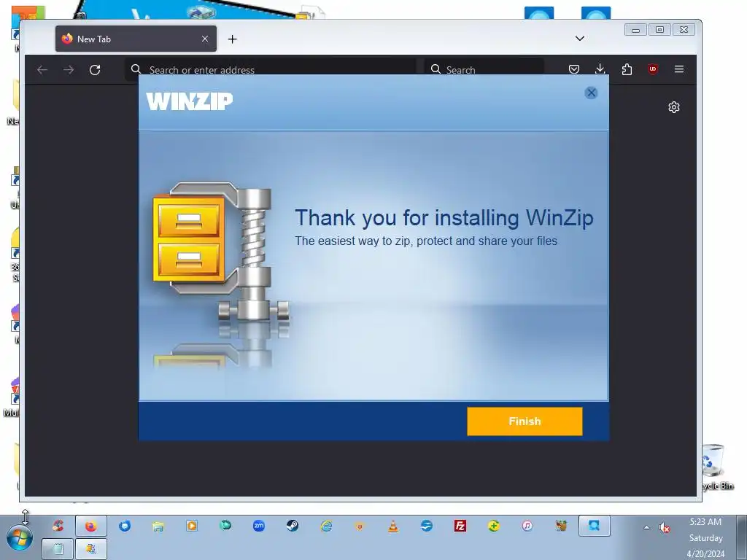Viewport: 747px width, 560px height.
Task: Click the Firefox Search box
Action: pyautogui.click(x=484, y=70)
